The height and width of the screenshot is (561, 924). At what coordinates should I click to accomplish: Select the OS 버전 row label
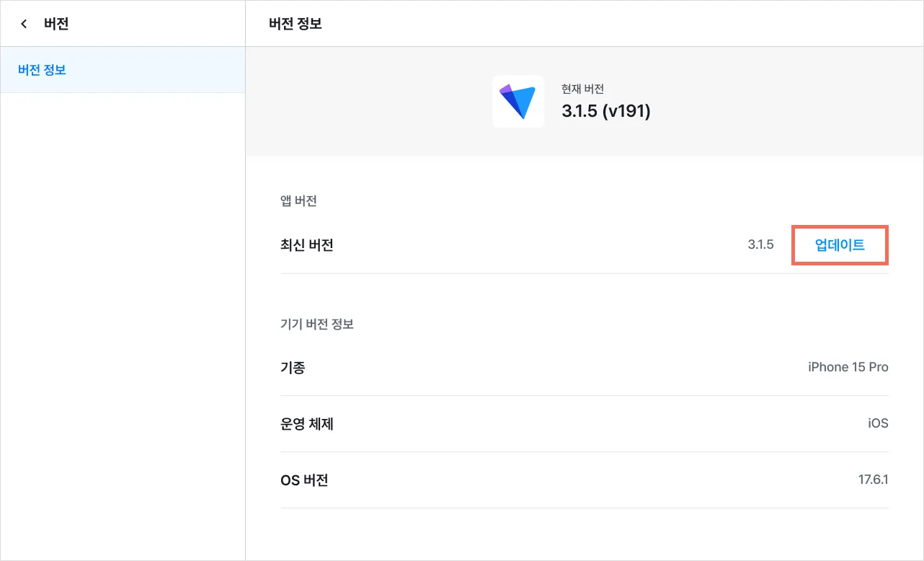[x=304, y=480]
